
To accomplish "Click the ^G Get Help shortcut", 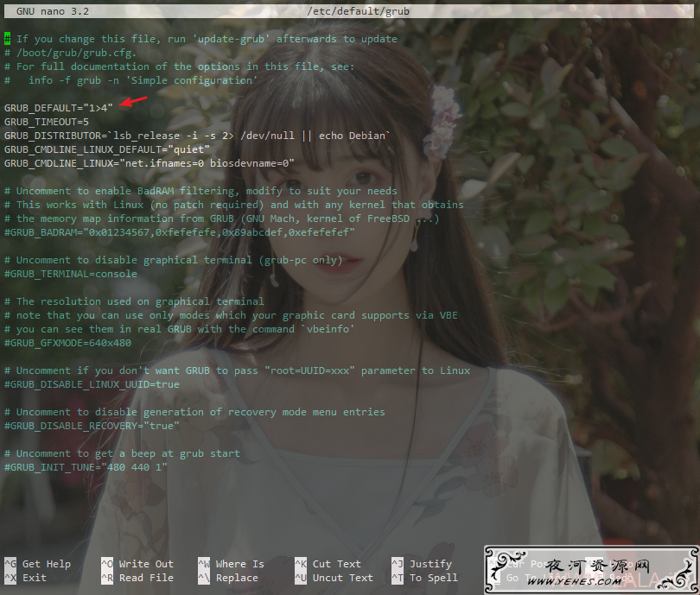I will pyautogui.click(x=37, y=564).
